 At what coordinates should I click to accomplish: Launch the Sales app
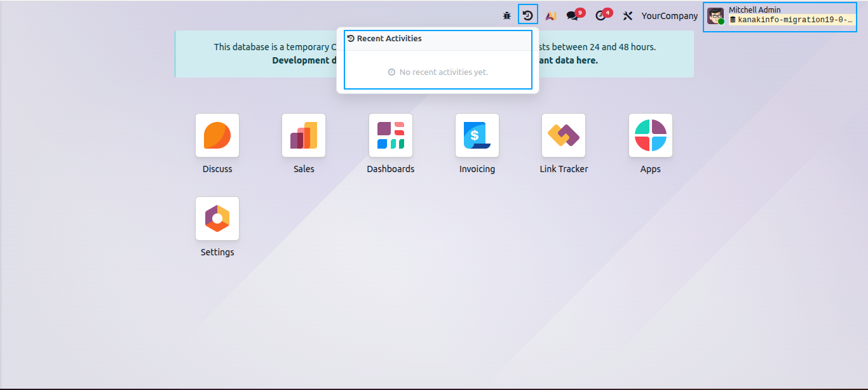(304, 135)
